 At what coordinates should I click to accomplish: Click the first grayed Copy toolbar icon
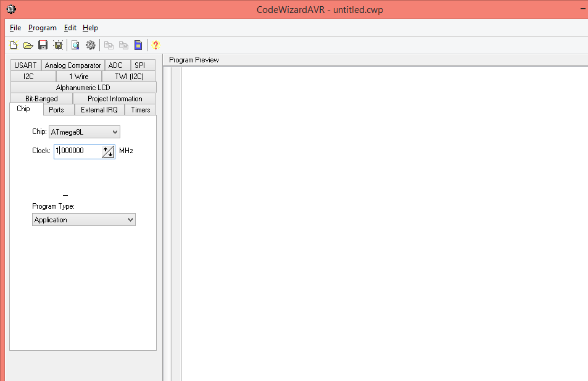[109, 45]
